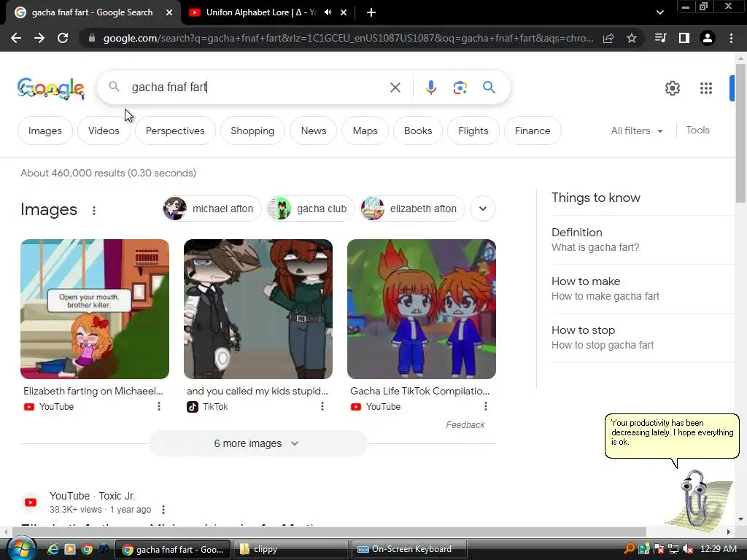
Task: Go back to the previous page
Action: point(16,38)
